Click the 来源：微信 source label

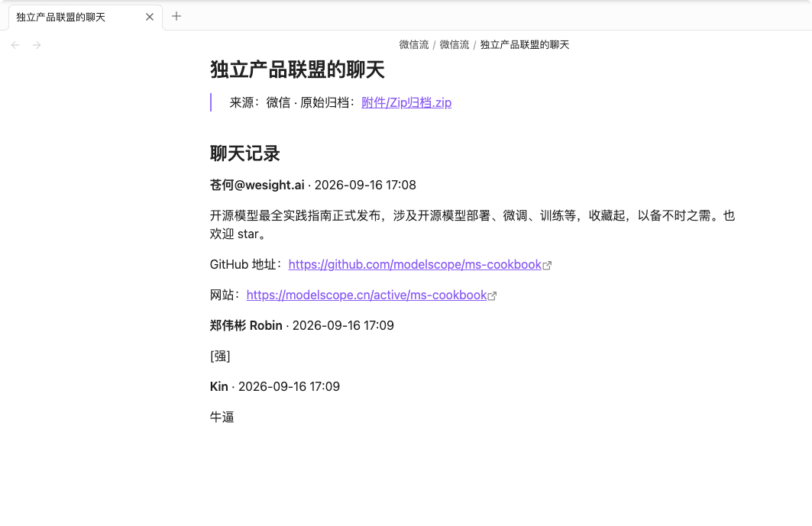coord(260,102)
